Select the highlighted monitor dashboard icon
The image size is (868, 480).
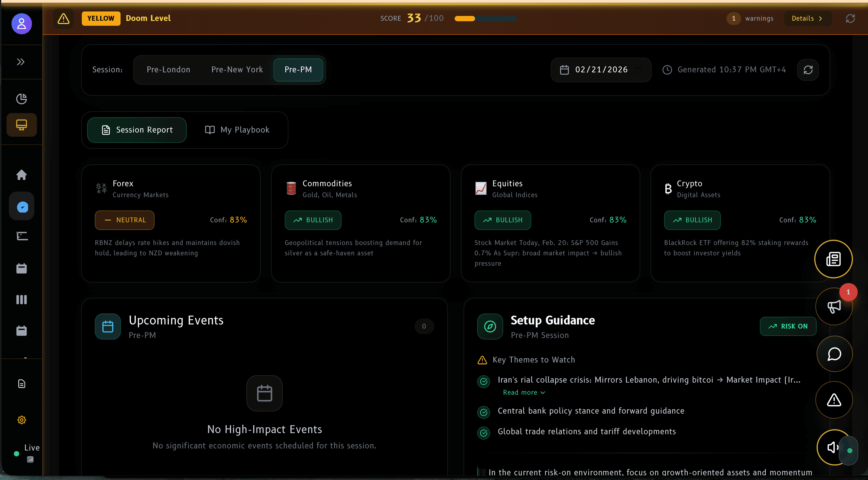pos(21,125)
